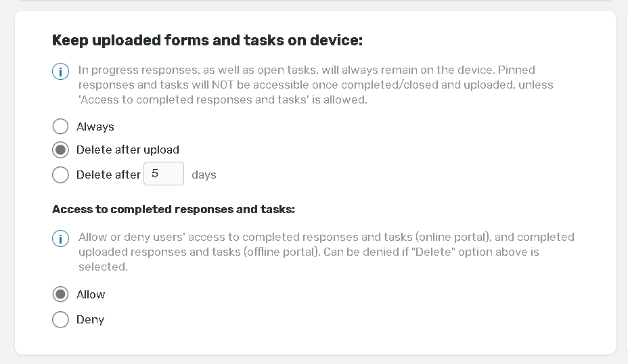628x364 pixels.
Task: Click the paragraph about online and offline portal access
Action: [x=326, y=252]
